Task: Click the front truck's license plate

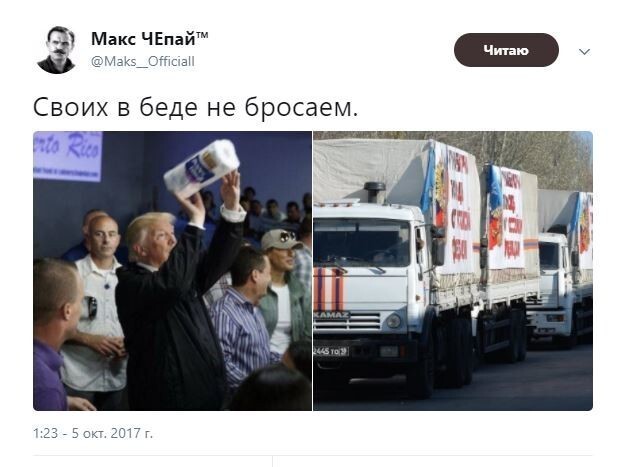Action: (331, 351)
